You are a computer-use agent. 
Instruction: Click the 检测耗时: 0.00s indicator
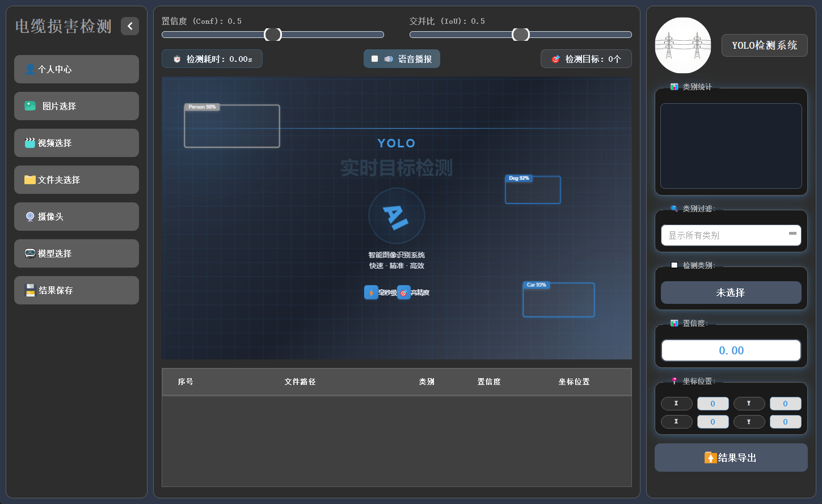pyautogui.click(x=212, y=59)
